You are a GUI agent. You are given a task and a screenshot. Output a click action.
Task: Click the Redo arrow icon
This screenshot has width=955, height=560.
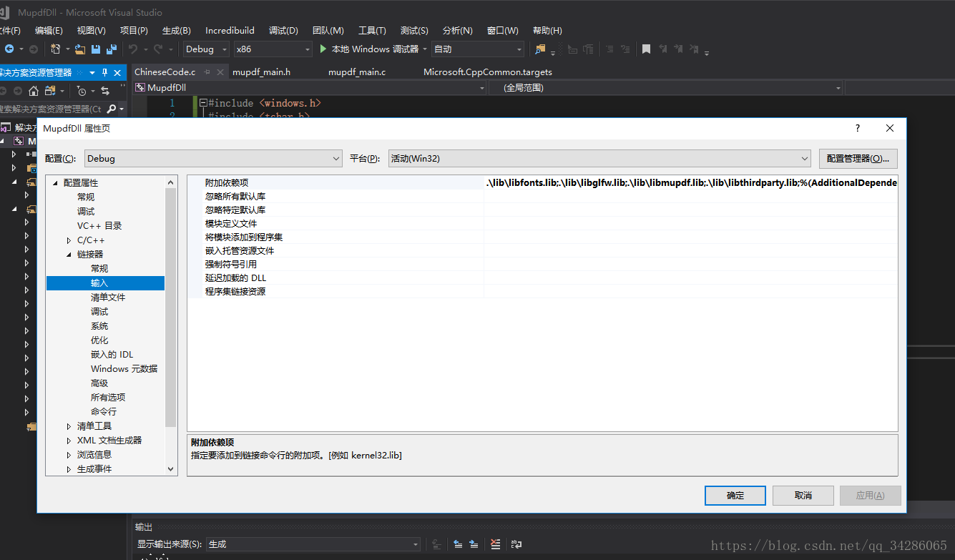point(158,49)
